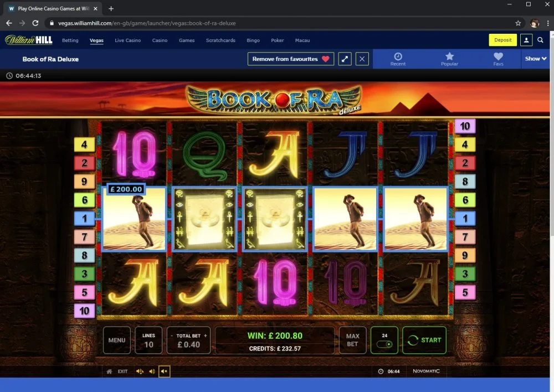The height and width of the screenshot is (392, 554).
Task: Click the Novomatic logo
Action: coord(426,371)
